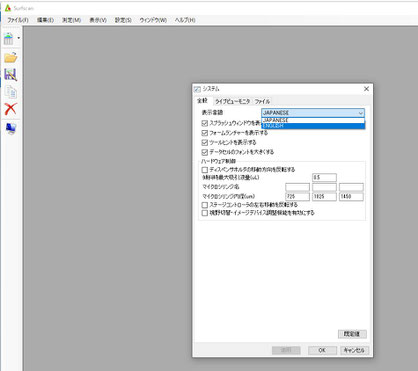Click the second microsyringe name field
418x371 pixels.
click(x=324, y=187)
